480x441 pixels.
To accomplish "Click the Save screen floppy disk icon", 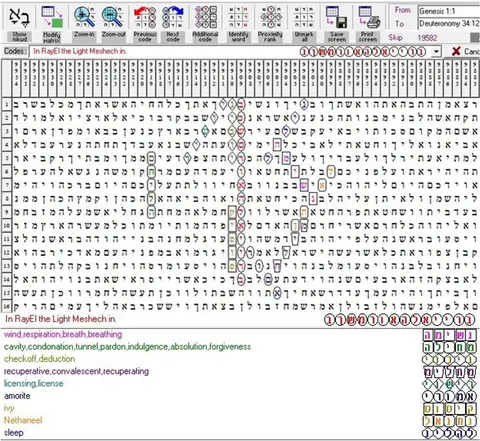I will [336, 17].
